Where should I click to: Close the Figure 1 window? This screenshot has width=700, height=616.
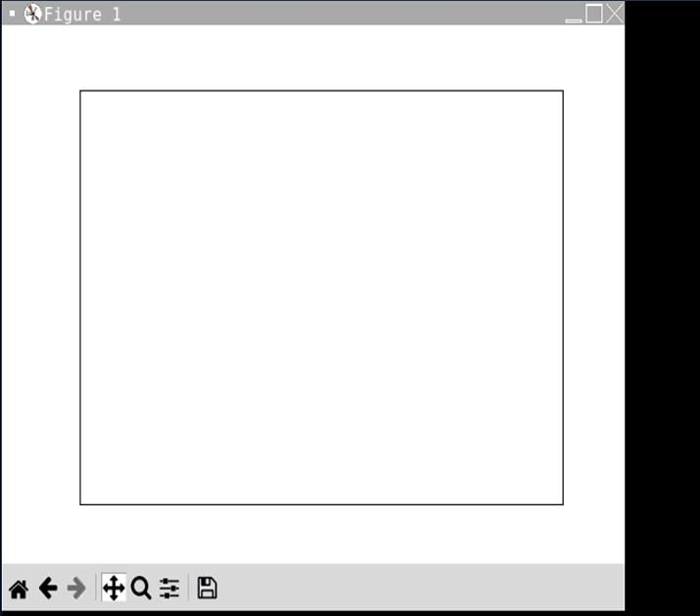click(x=615, y=13)
